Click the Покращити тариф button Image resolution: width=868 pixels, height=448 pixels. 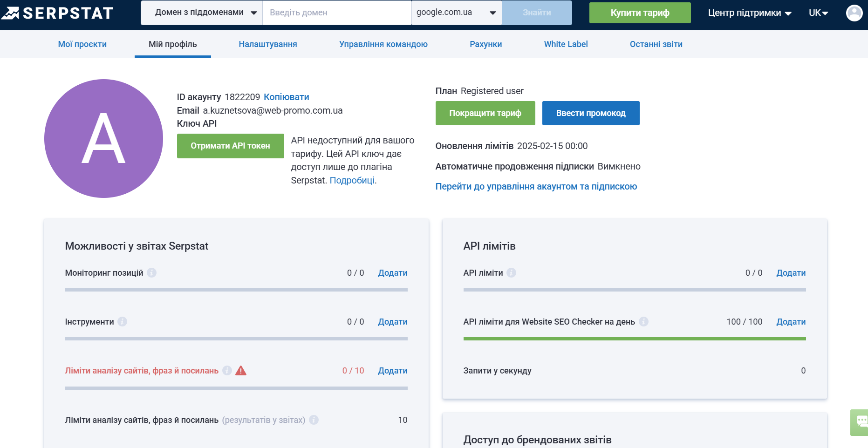click(485, 113)
